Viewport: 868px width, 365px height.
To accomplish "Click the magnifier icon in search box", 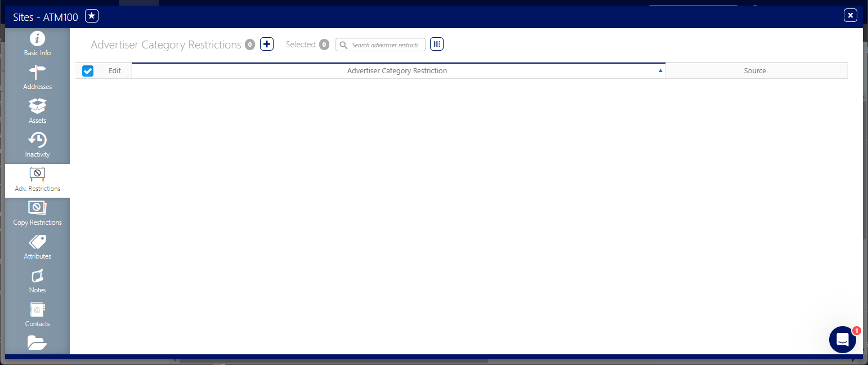I will click(x=343, y=45).
